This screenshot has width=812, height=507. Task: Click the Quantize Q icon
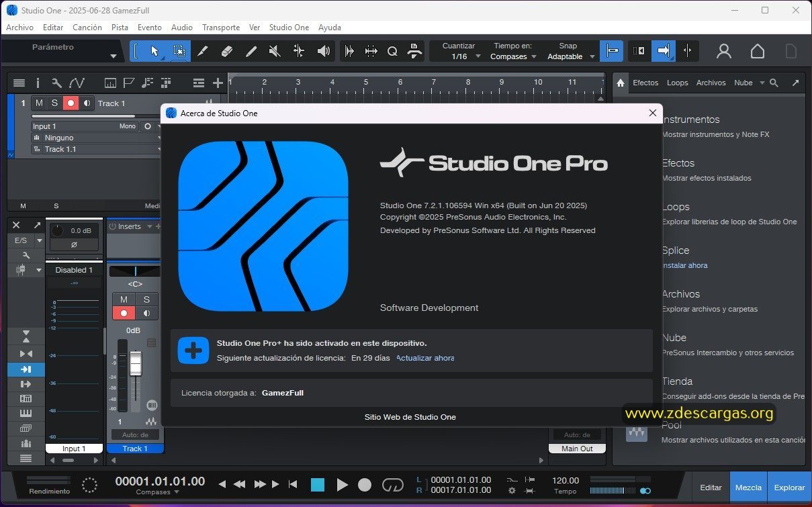tap(392, 51)
